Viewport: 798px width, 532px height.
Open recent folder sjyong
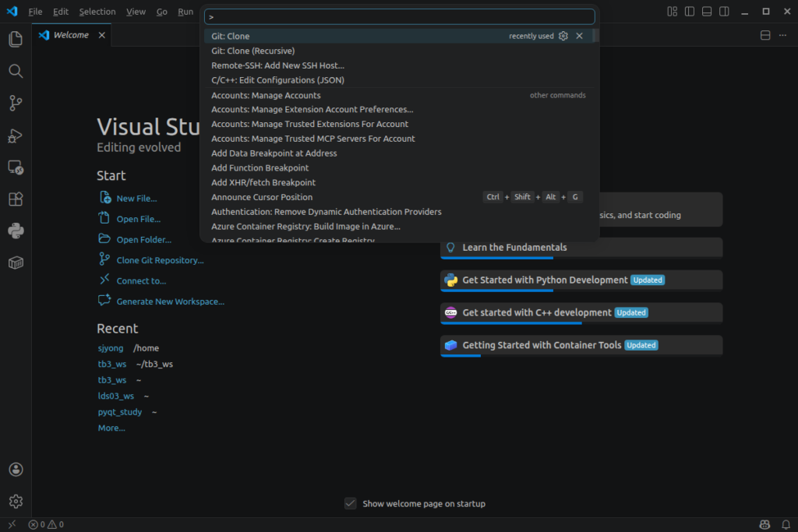111,348
